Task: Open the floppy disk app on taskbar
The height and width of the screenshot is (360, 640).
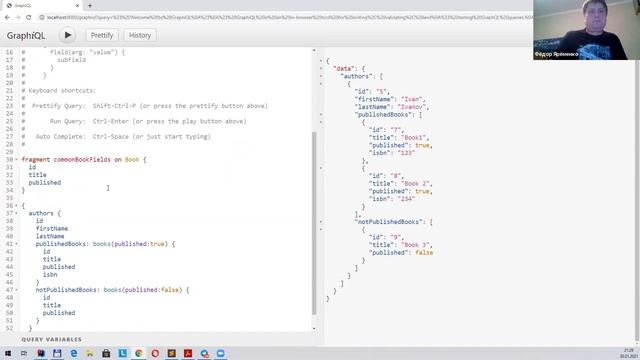Action: tap(57, 353)
